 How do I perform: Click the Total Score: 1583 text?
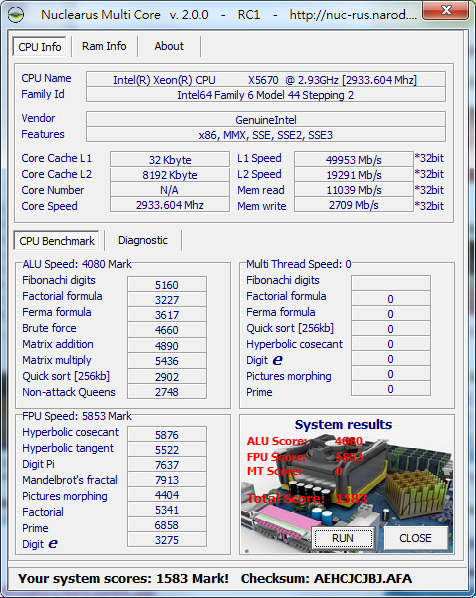307,498
